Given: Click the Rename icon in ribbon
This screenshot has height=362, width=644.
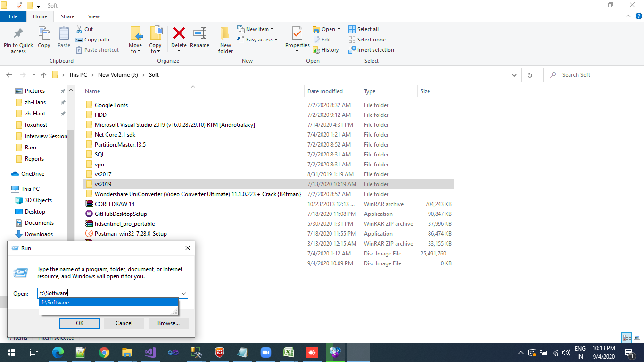Looking at the screenshot, I should click(199, 34).
